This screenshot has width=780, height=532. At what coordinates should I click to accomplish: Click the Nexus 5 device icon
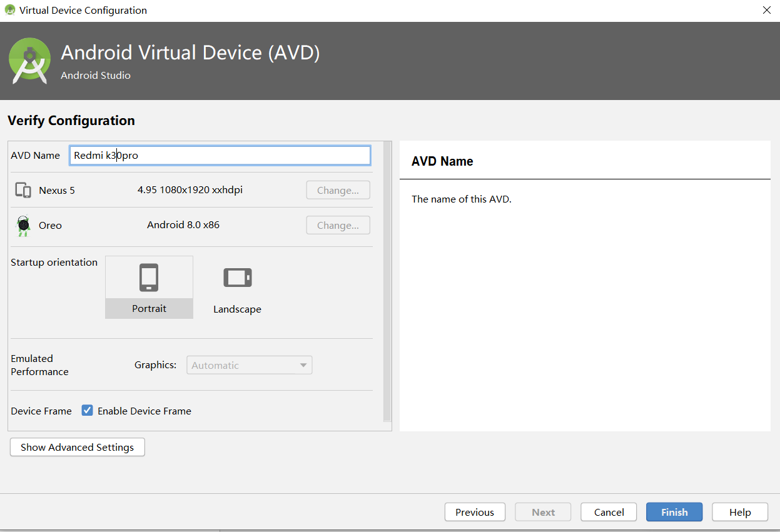pos(23,191)
